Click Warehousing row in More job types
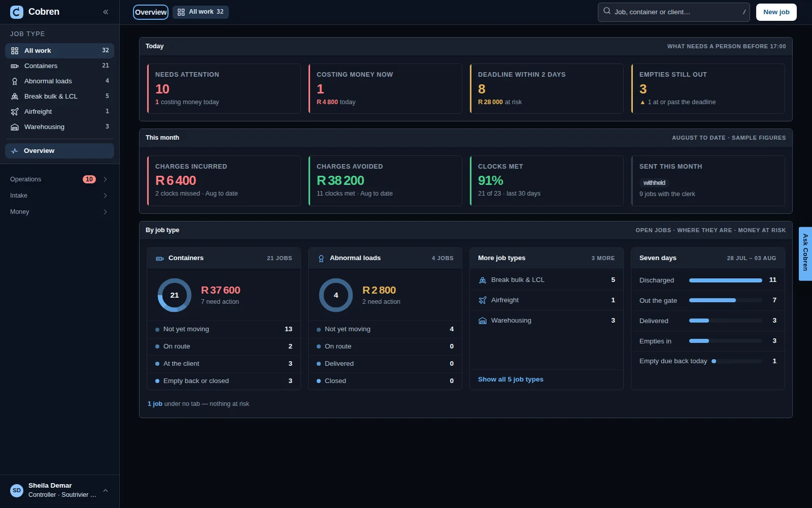Screen dimensions: 812x508 (x=547, y=321)
